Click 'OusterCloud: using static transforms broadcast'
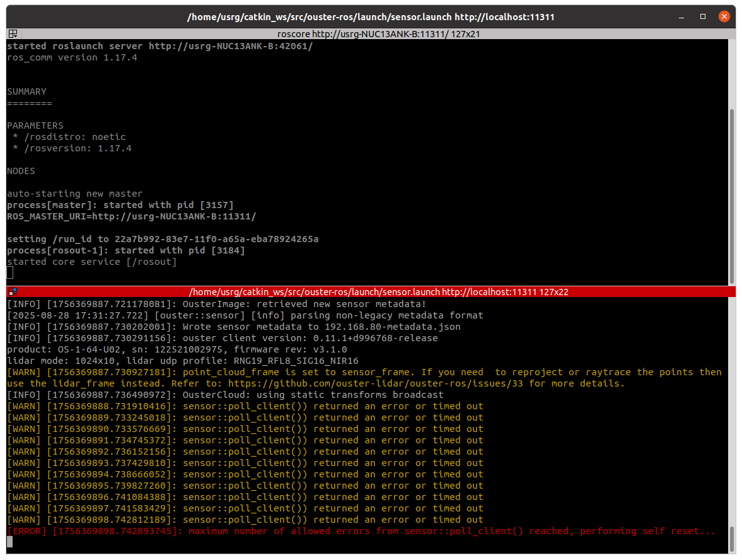The image size is (742, 560). 225,395
